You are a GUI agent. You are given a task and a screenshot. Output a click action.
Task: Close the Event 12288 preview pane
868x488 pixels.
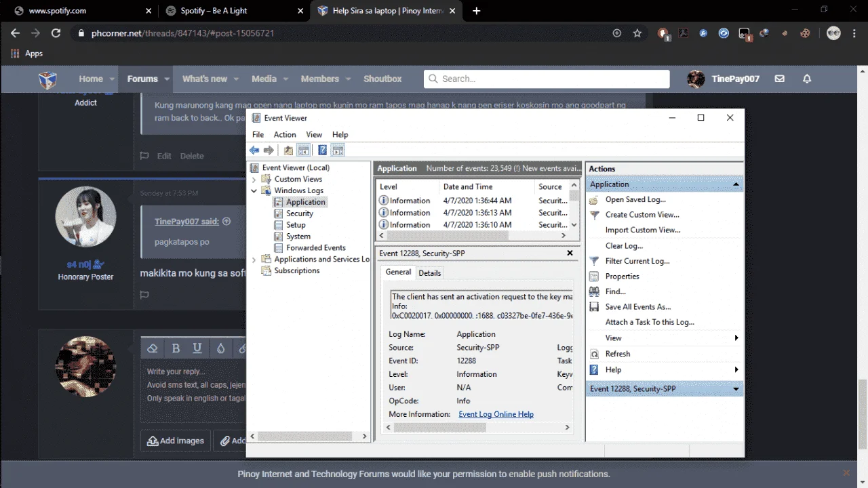point(570,253)
